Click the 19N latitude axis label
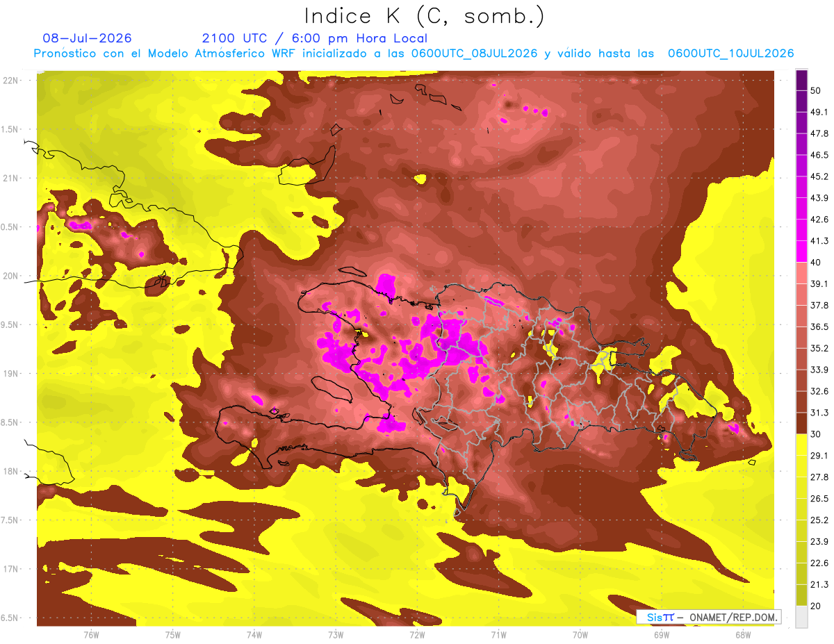The height and width of the screenshot is (644, 834). [12, 374]
